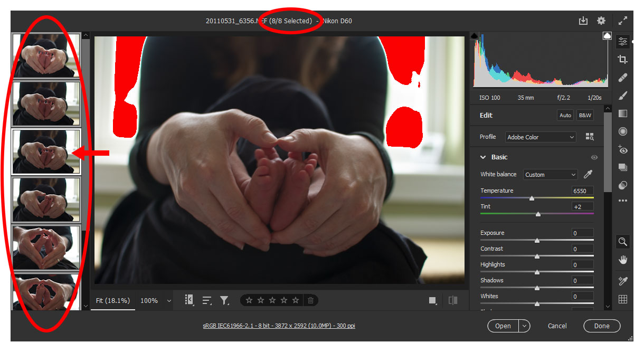644x352 pixels.
Task: Click the sRGB workflow options link
Action: (279, 326)
